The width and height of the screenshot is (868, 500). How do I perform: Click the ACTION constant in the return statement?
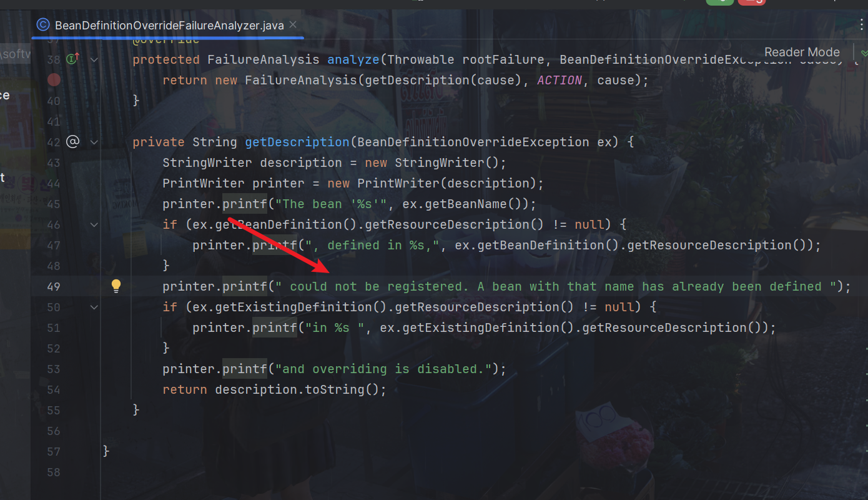pos(559,80)
